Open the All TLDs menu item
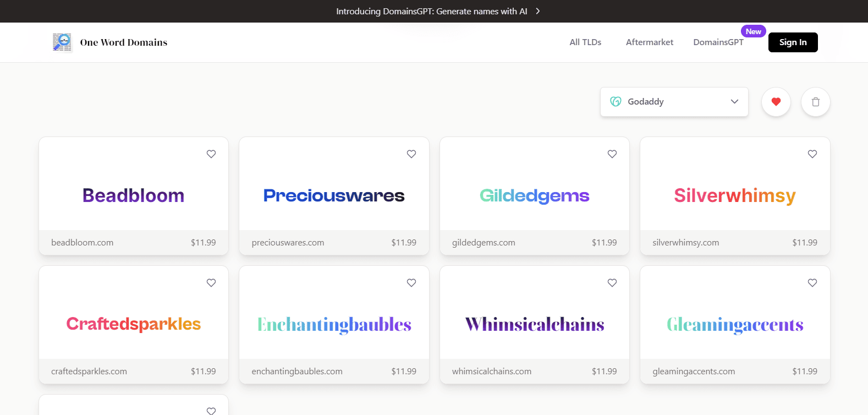Viewport: 868px width, 415px height. pyautogui.click(x=585, y=42)
